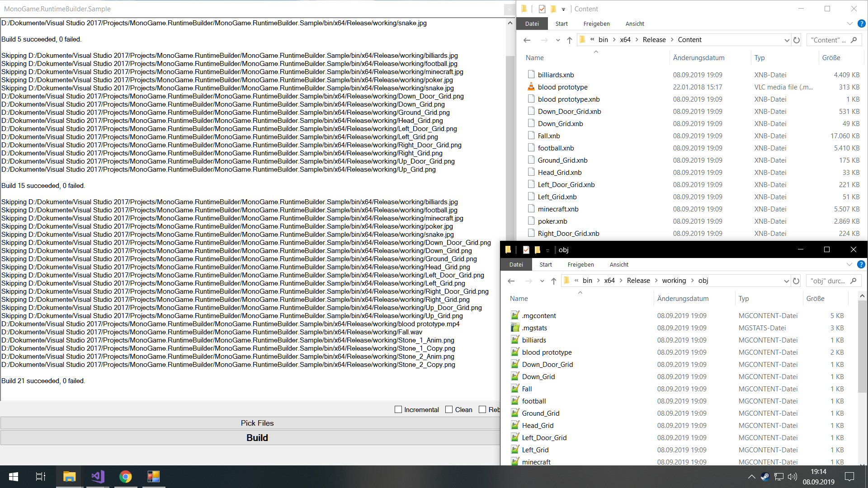Toggle the Clean checkbox
Image resolution: width=868 pixels, height=488 pixels.
click(449, 409)
